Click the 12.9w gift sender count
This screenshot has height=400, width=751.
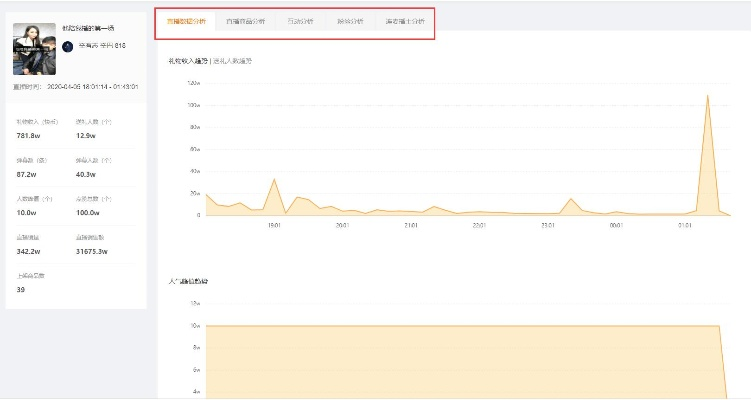(x=87, y=135)
